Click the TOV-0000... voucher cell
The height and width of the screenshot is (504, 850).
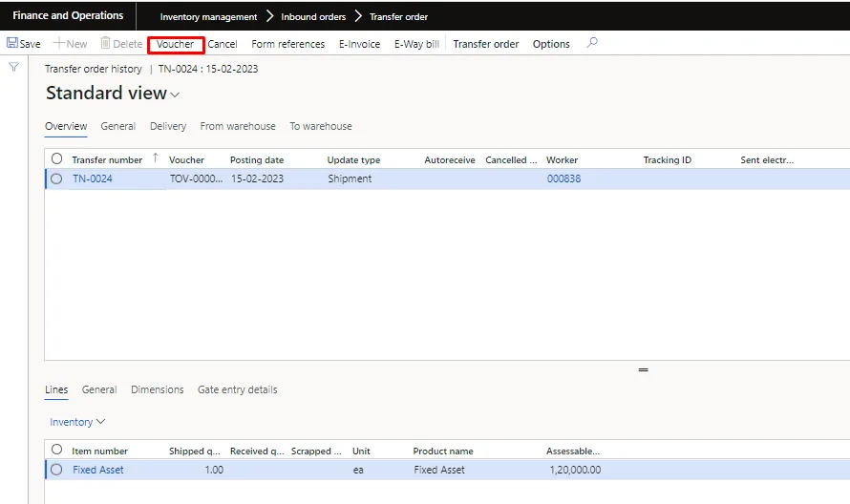[x=196, y=178]
